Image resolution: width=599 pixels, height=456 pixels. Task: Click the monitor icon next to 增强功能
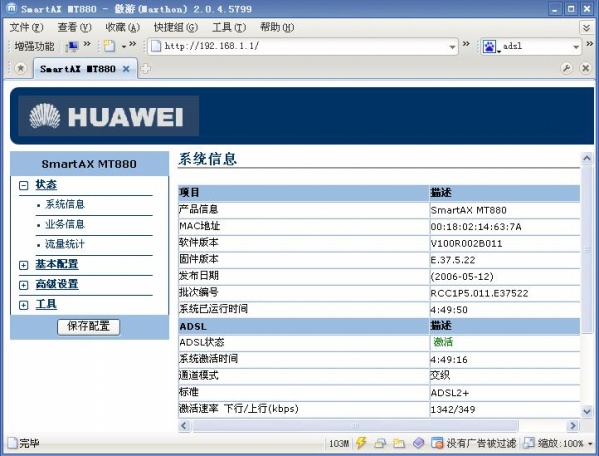pyautogui.click(x=71, y=47)
